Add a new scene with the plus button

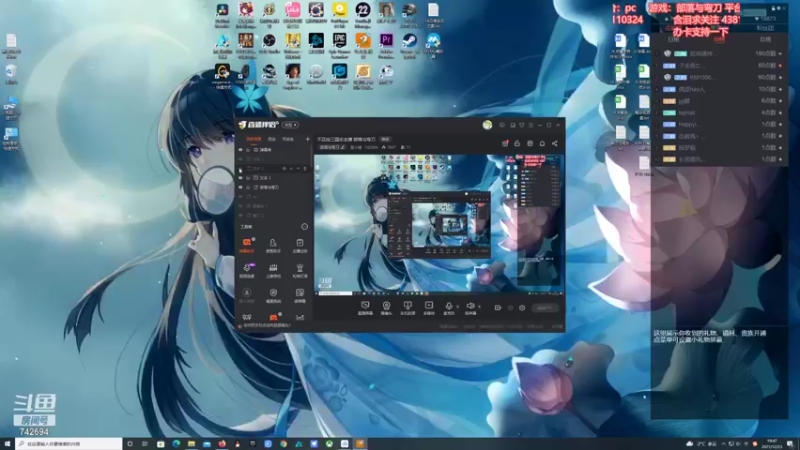(307, 139)
